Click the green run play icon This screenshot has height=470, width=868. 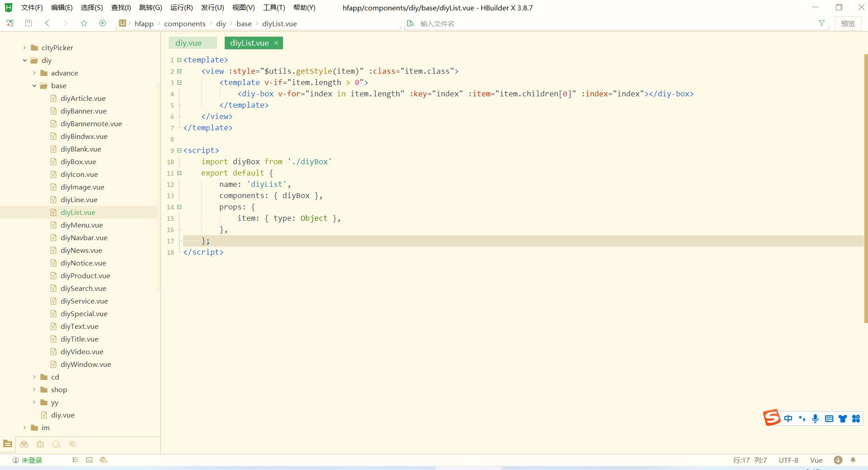103,23
